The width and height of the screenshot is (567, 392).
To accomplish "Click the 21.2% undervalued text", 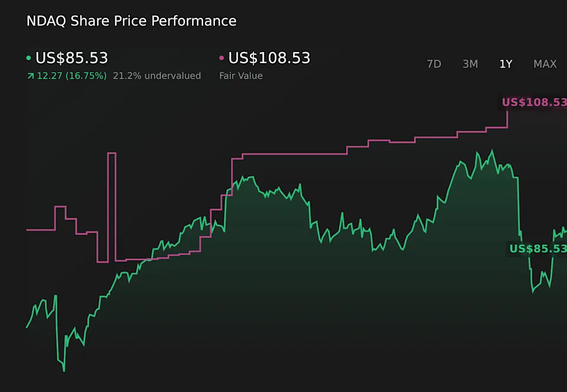I will (157, 76).
